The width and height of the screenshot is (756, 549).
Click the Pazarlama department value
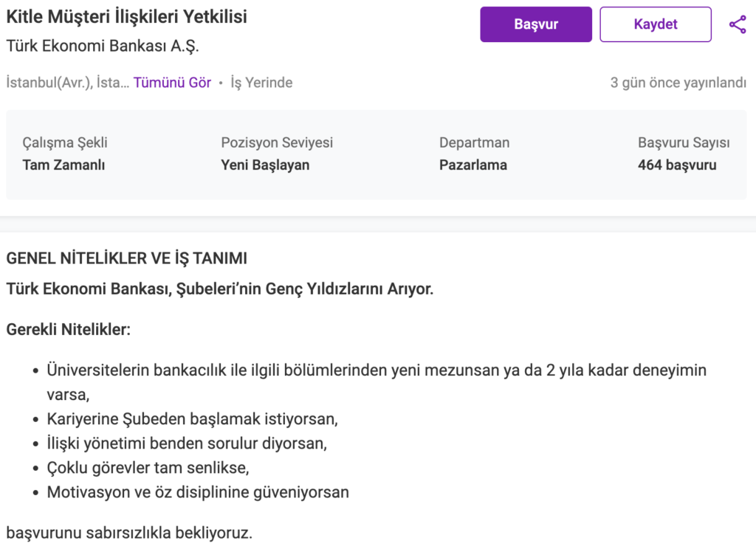pos(472,165)
